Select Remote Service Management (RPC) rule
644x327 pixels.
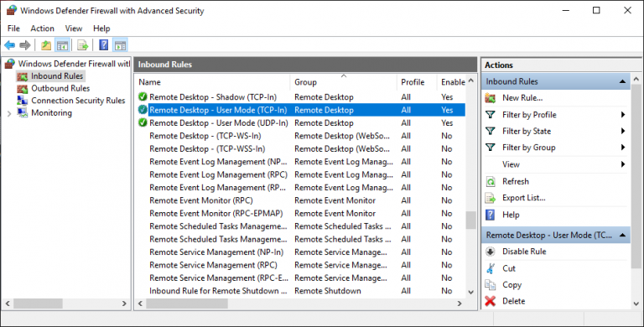[x=301, y=265]
